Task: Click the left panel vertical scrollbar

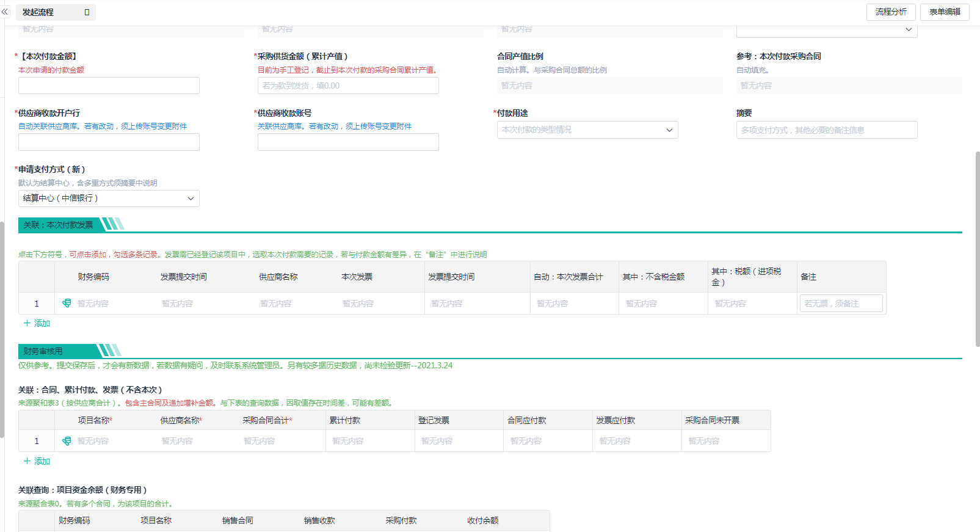Action: tap(2, 330)
